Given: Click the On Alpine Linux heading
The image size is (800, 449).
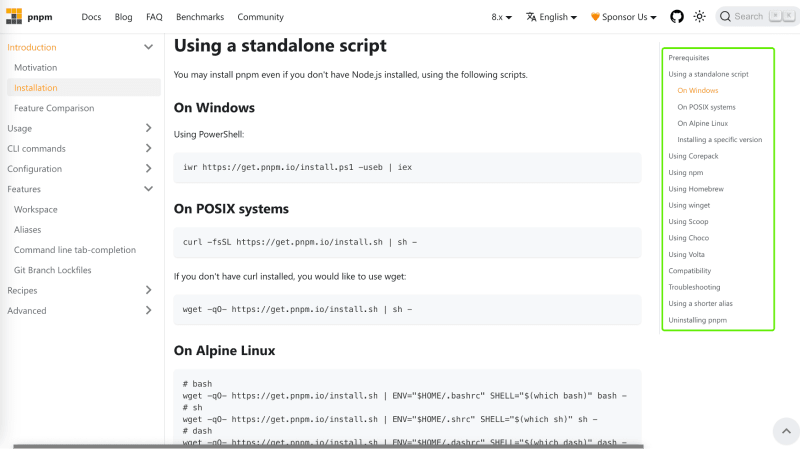Looking at the screenshot, I should pos(224,351).
